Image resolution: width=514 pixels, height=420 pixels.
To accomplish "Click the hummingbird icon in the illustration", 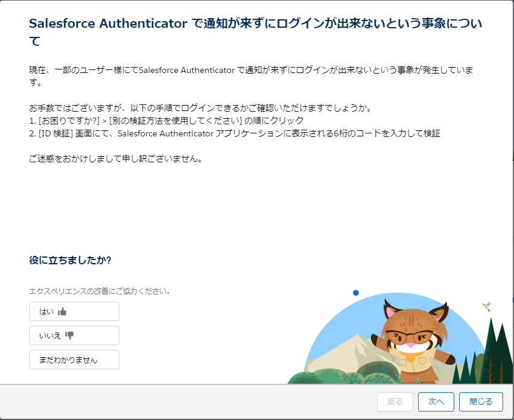I will (486, 307).
